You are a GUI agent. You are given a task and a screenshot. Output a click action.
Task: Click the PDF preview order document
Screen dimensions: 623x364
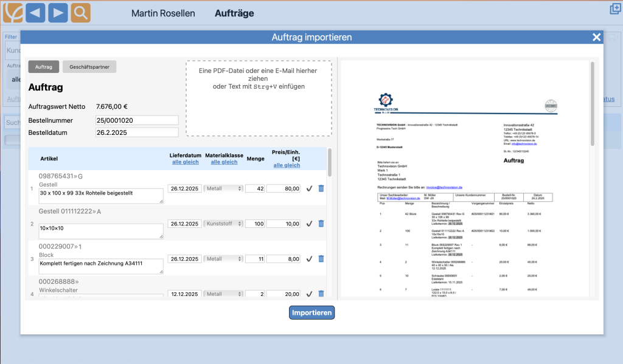click(465, 179)
